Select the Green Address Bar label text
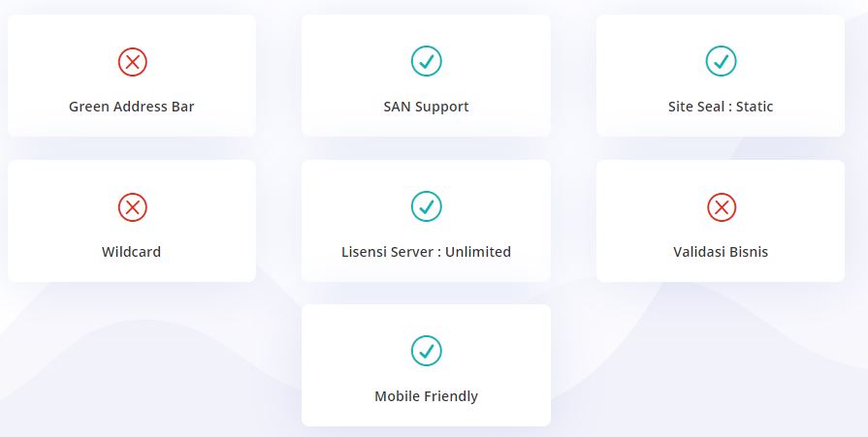The image size is (868, 437). coord(132,107)
